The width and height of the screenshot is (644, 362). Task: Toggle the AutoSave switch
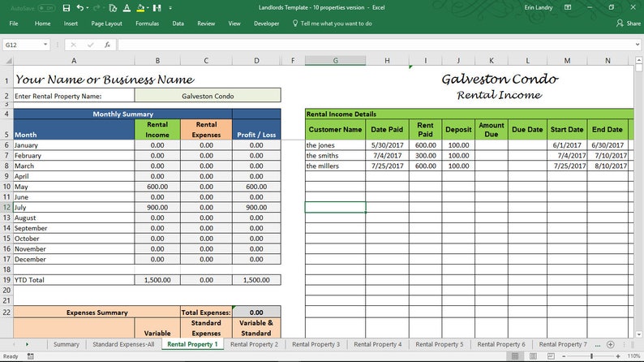[46, 8]
